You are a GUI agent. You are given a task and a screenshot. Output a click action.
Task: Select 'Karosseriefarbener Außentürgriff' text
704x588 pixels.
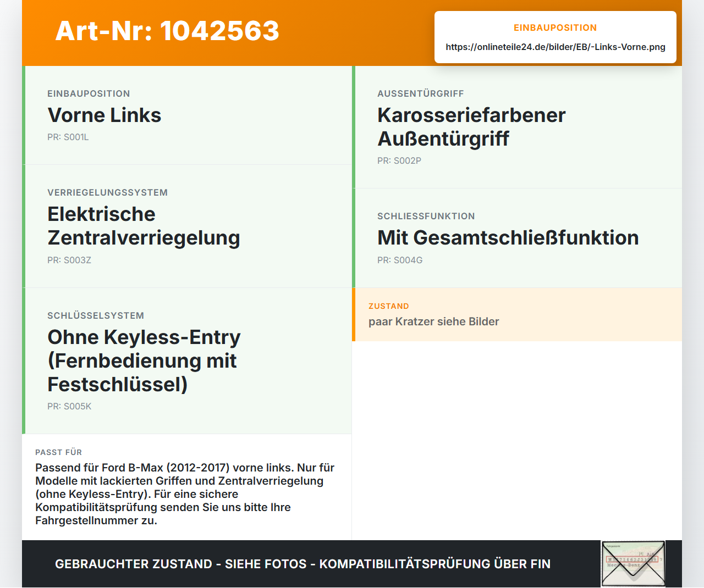coord(471,127)
